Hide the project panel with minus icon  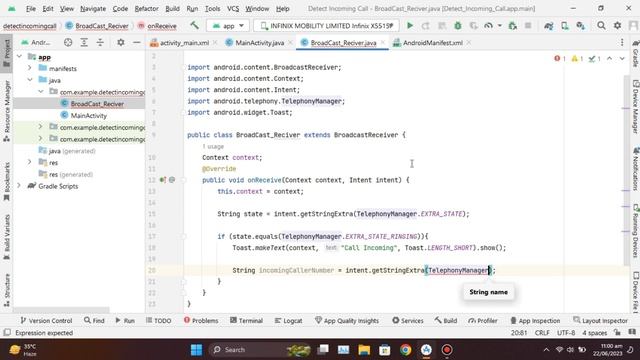pyautogui.click(x=137, y=42)
